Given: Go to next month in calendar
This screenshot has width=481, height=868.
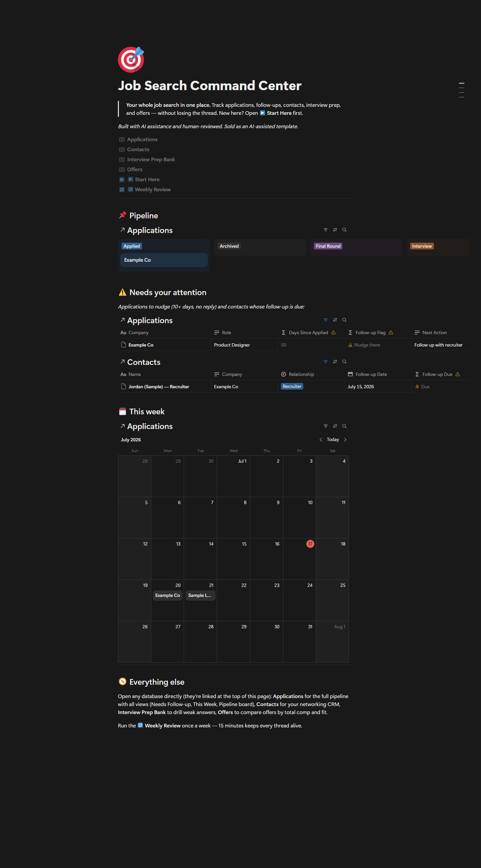Looking at the screenshot, I should pos(345,439).
